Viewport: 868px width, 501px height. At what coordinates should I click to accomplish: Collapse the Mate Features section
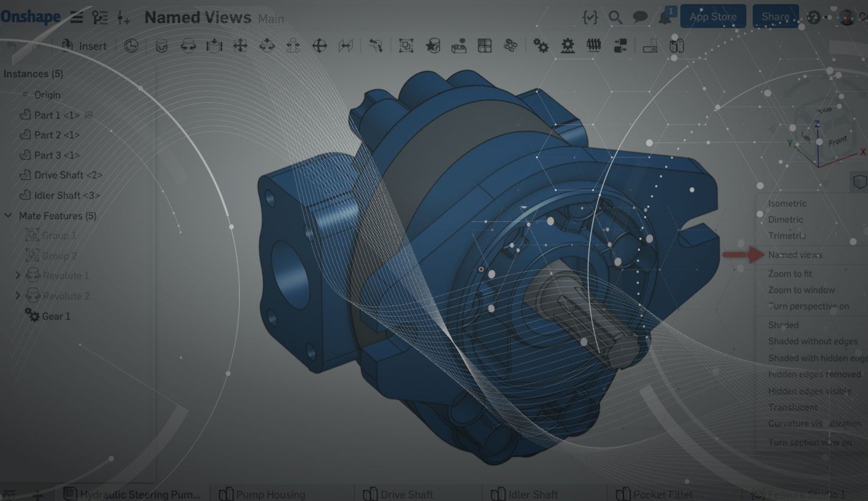8,216
